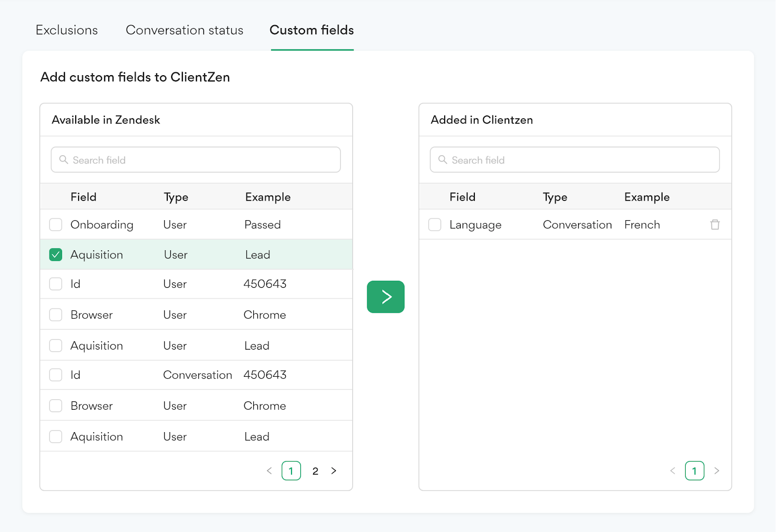Focus the Added in Clientzen search field

575,160
